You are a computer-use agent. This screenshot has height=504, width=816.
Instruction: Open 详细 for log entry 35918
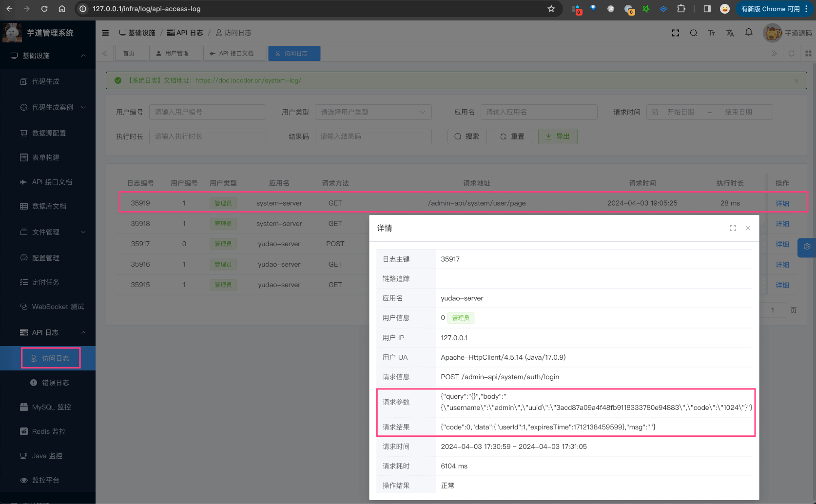[x=782, y=223]
